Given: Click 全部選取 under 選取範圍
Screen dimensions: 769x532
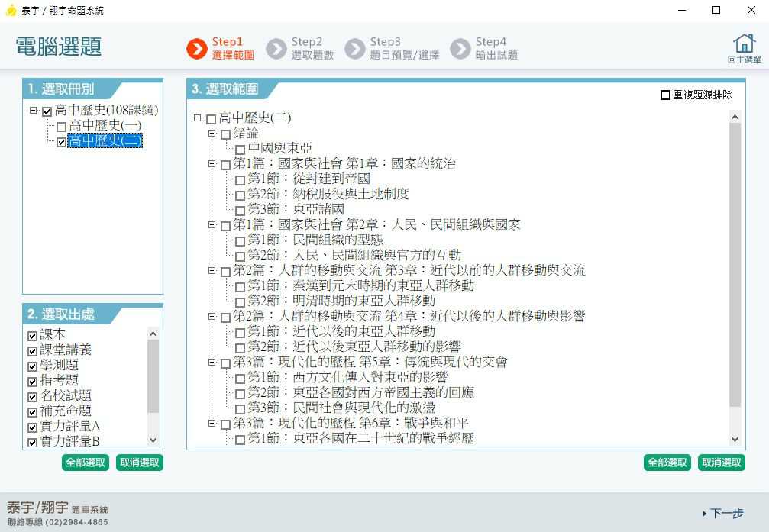Looking at the screenshot, I should coord(667,463).
